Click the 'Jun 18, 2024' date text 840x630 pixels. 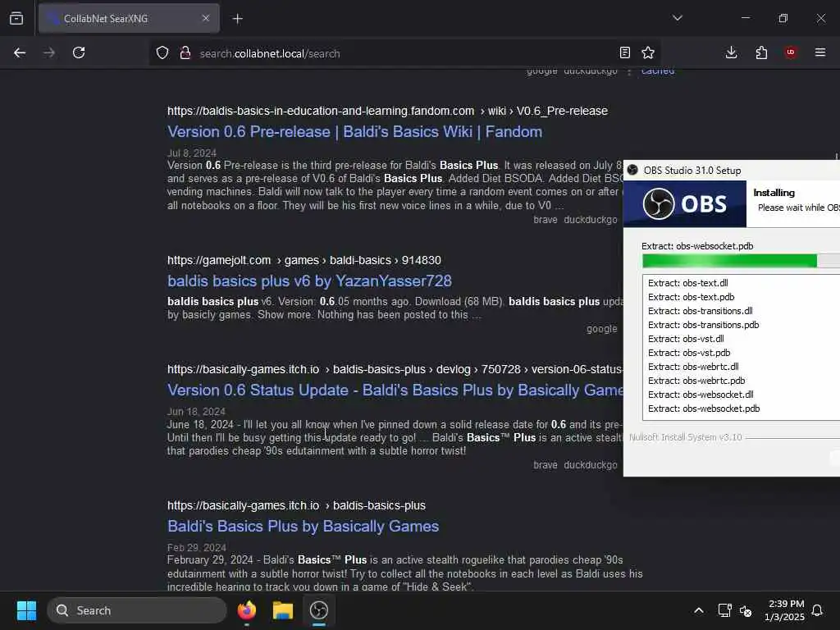click(196, 412)
